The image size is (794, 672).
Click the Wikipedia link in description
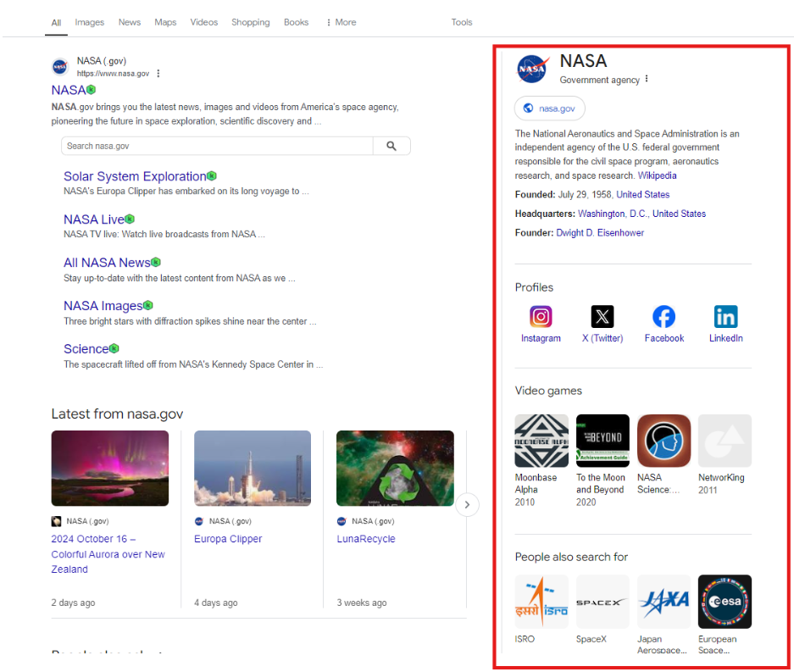pyautogui.click(x=657, y=175)
